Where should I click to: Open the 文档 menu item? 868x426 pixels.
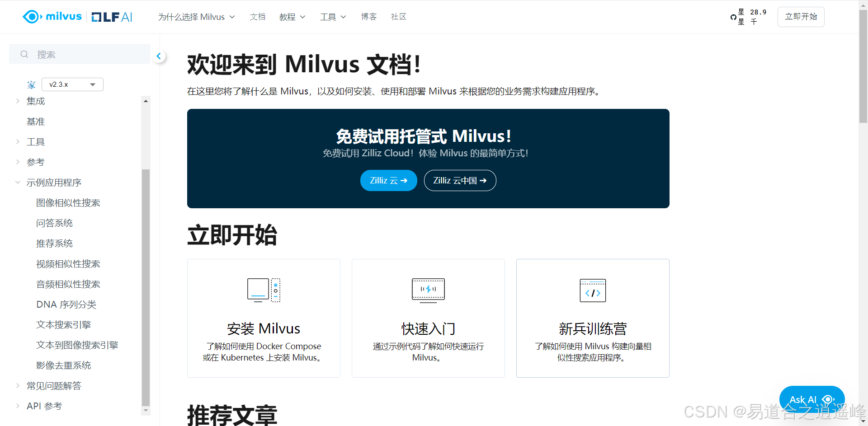[x=257, y=17]
